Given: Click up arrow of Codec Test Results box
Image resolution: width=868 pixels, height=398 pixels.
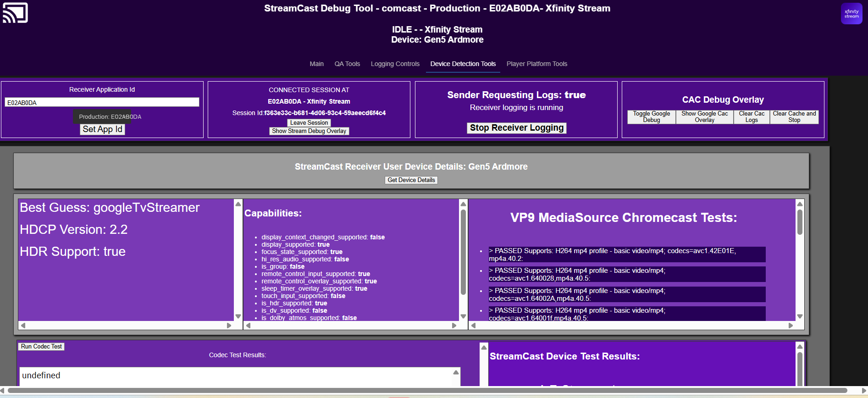Looking at the screenshot, I should (x=456, y=372).
